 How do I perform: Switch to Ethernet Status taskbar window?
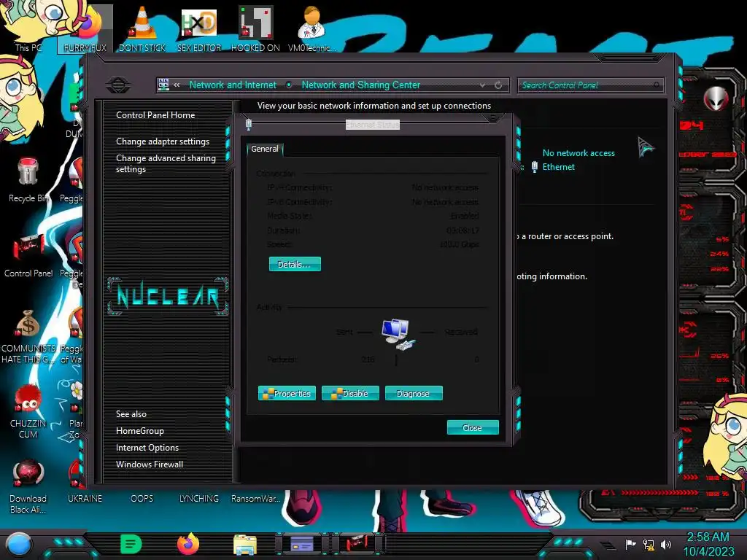[302, 544]
